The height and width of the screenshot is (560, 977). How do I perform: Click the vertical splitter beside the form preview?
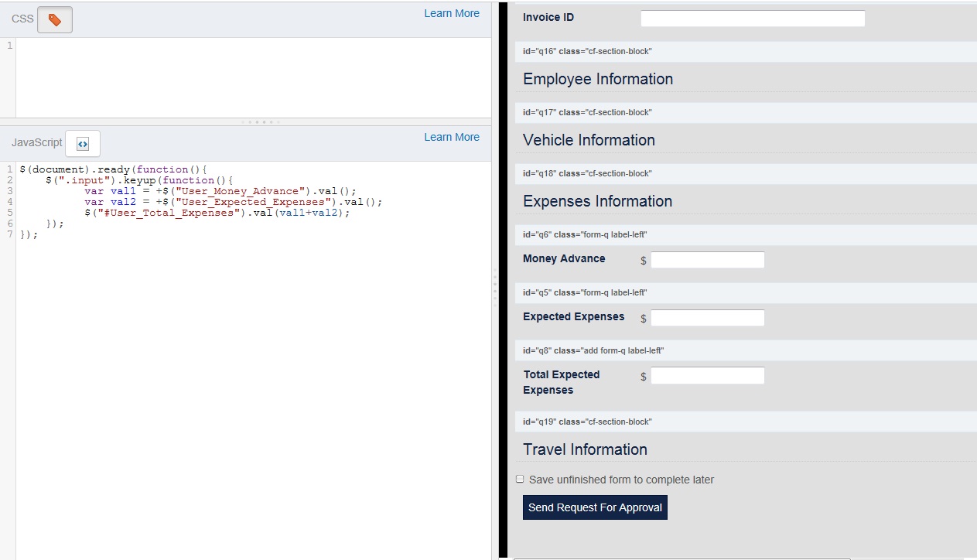(x=494, y=286)
